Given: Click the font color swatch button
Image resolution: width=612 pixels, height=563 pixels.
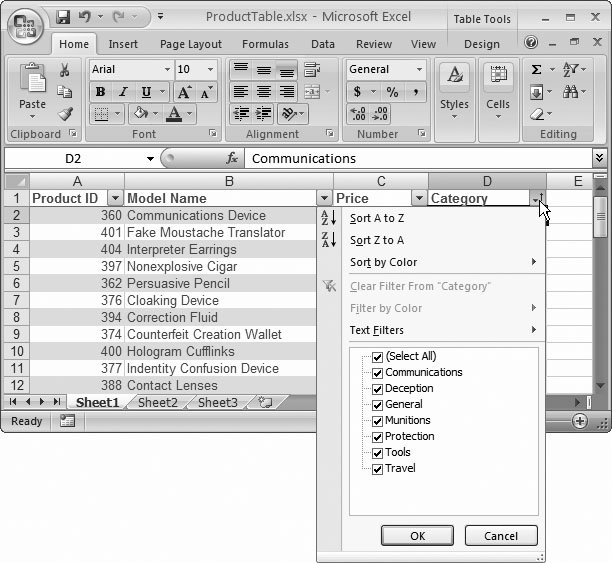Looking at the screenshot, I should pyautogui.click(x=176, y=114).
